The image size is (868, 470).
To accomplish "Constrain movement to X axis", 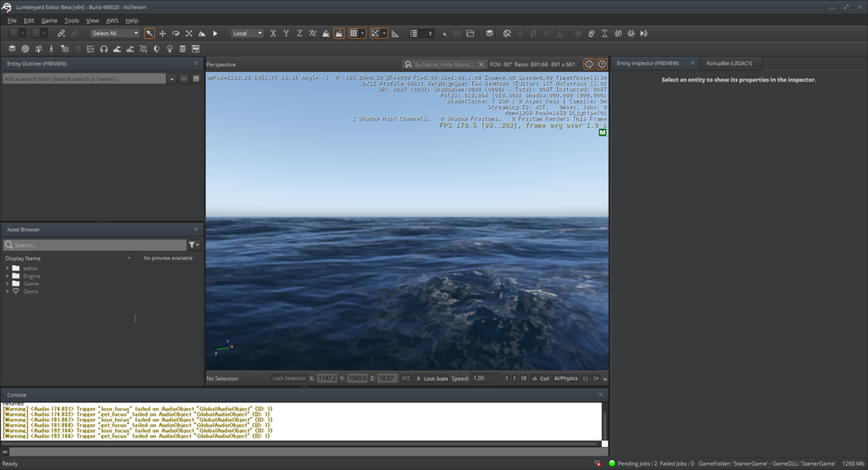I will click(x=273, y=34).
